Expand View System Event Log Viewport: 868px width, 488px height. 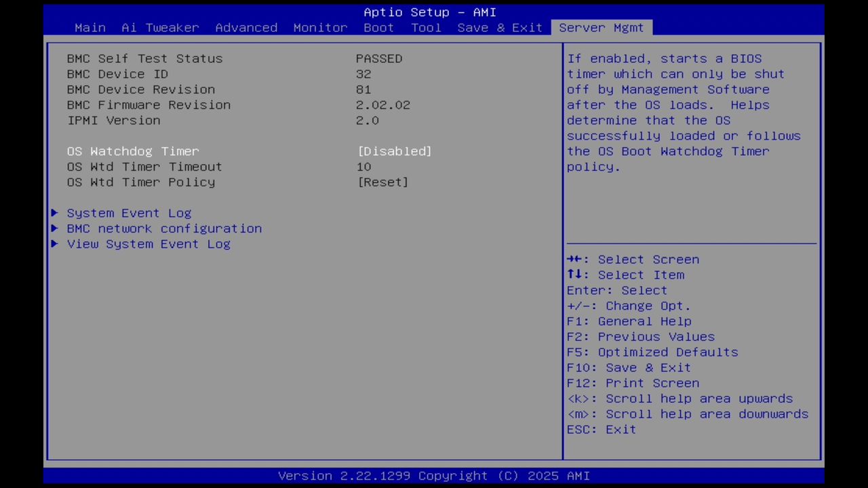149,244
